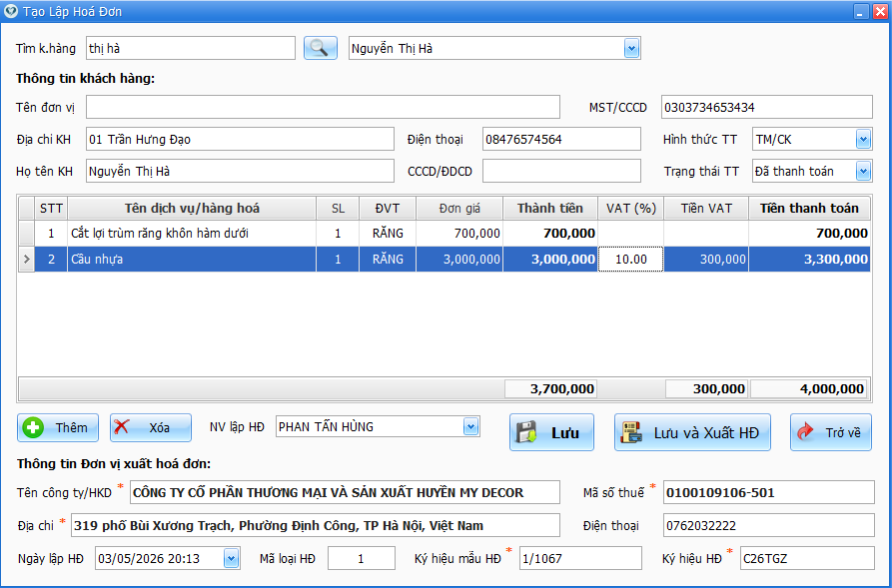Click the red X Xóa button

pos(151,427)
